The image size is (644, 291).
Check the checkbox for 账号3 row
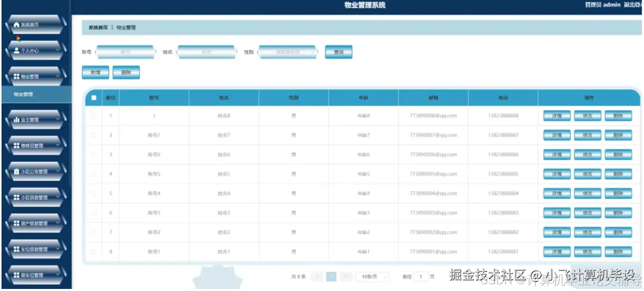point(94,213)
